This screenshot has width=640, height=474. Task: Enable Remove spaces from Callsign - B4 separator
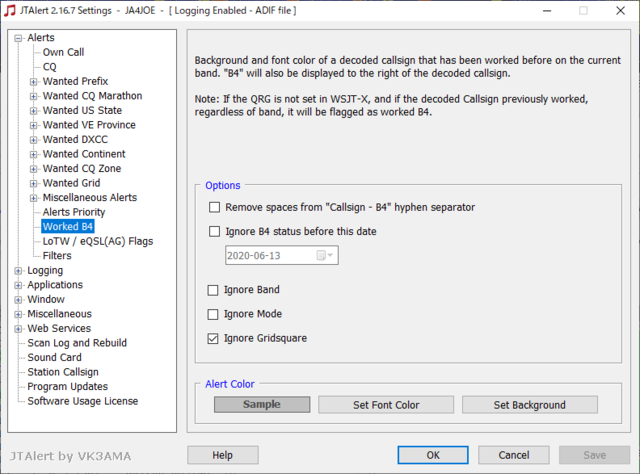tap(214, 207)
